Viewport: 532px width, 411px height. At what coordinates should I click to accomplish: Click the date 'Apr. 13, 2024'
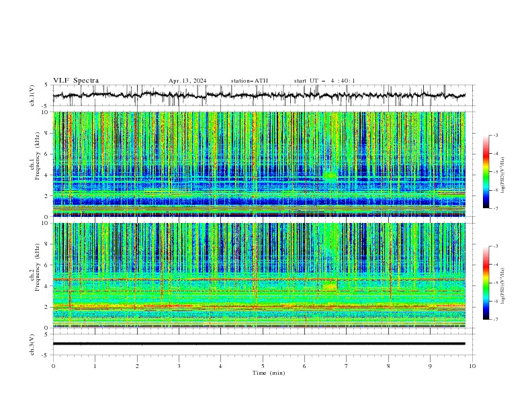(187, 81)
